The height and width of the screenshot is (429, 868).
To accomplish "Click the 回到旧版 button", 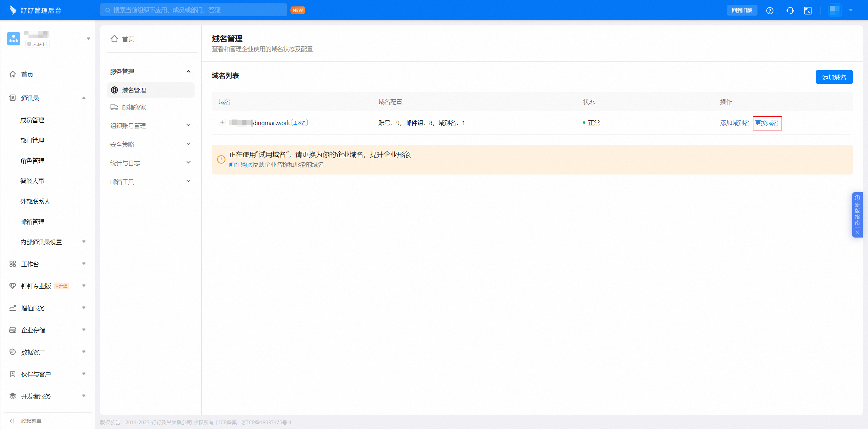I will [x=742, y=10].
